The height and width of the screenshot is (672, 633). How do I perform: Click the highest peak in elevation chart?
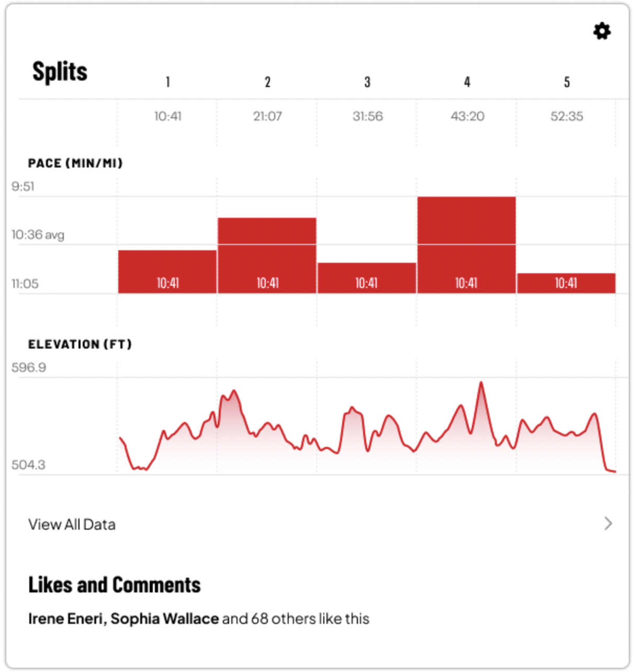481,383
